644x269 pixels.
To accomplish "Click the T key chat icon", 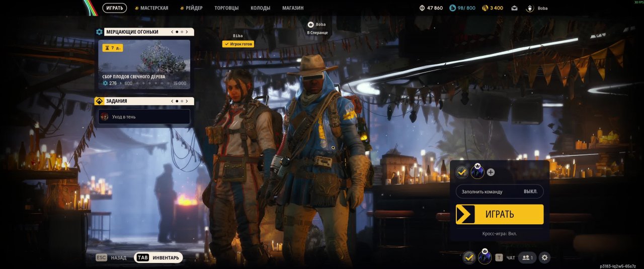I will 499,257.
